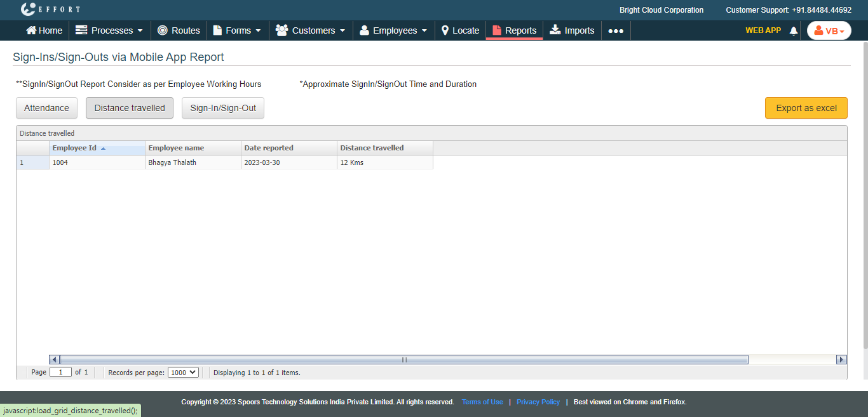Open the Reports tab
This screenshot has height=417, width=868.
pyautogui.click(x=514, y=30)
